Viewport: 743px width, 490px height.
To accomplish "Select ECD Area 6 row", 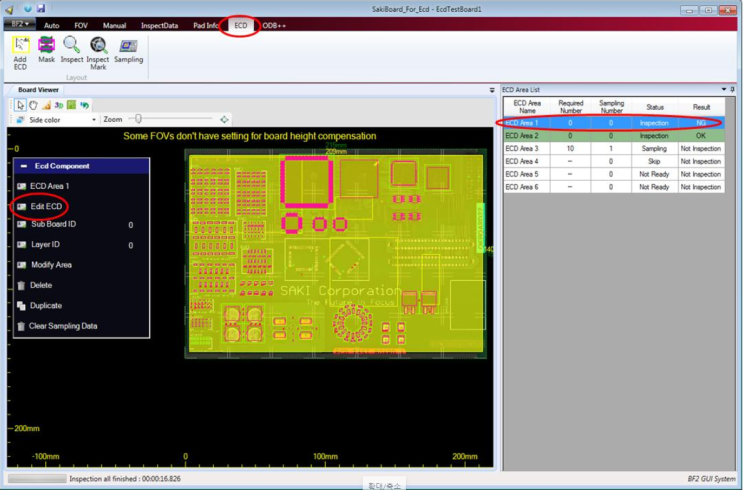I will click(614, 187).
